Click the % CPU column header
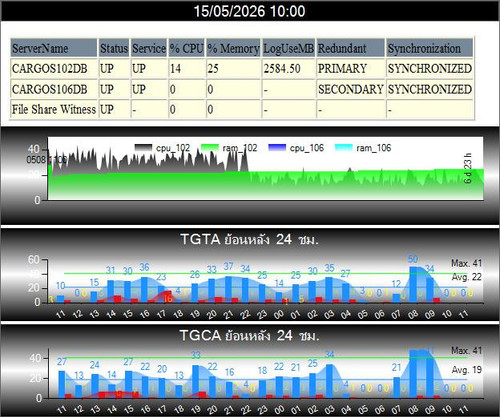This screenshot has height=417, width=500. click(186, 48)
